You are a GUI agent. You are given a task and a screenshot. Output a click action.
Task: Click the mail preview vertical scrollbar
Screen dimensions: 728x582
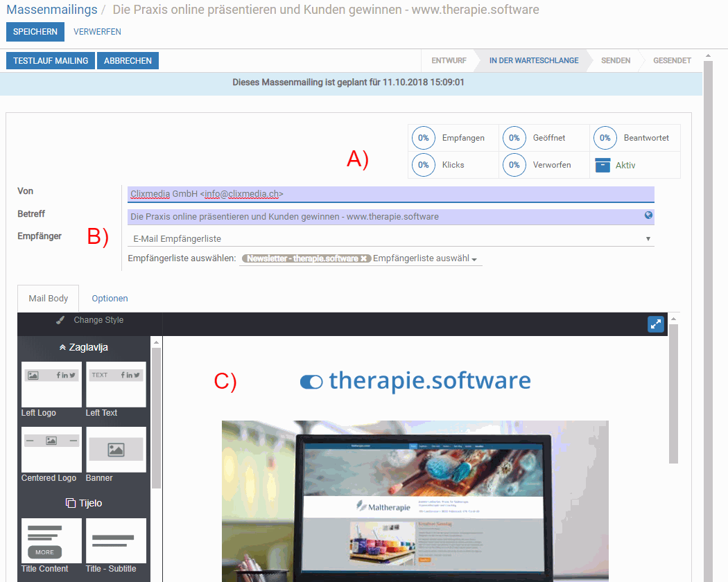673,394
